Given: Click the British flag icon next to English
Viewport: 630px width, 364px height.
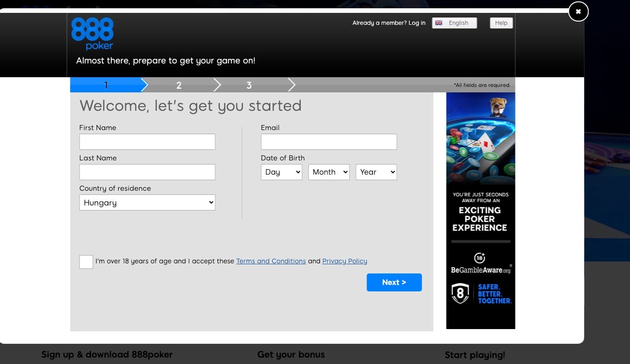Looking at the screenshot, I should tap(439, 23).
